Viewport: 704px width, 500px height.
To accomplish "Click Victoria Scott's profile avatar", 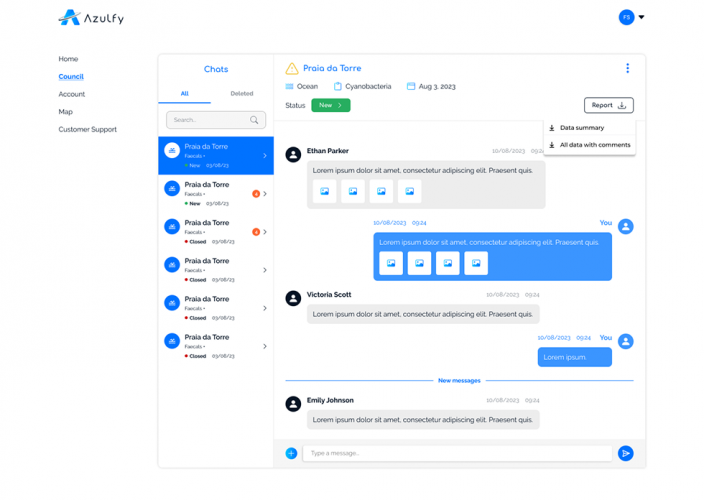I will [293, 298].
